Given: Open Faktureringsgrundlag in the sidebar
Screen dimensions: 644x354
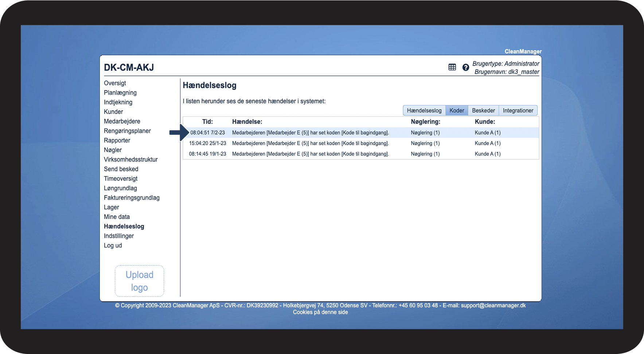Looking at the screenshot, I should tap(132, 198).
